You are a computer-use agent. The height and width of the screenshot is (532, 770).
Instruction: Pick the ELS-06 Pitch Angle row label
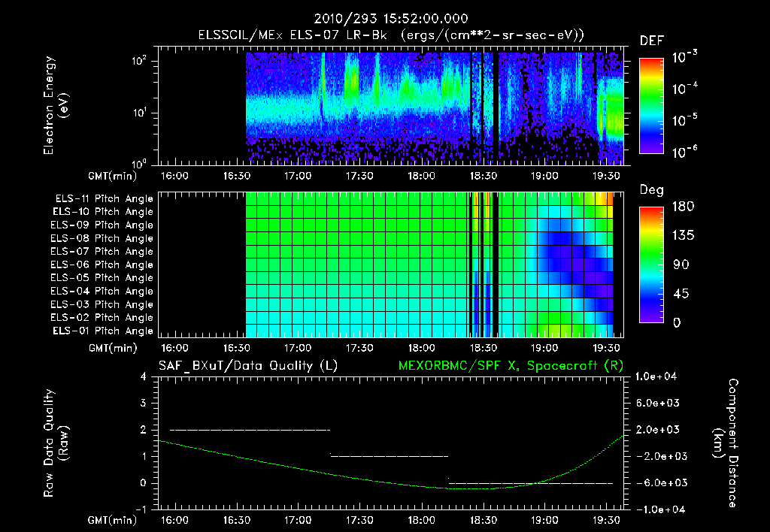pyautogui.click(x=102, y=265)
